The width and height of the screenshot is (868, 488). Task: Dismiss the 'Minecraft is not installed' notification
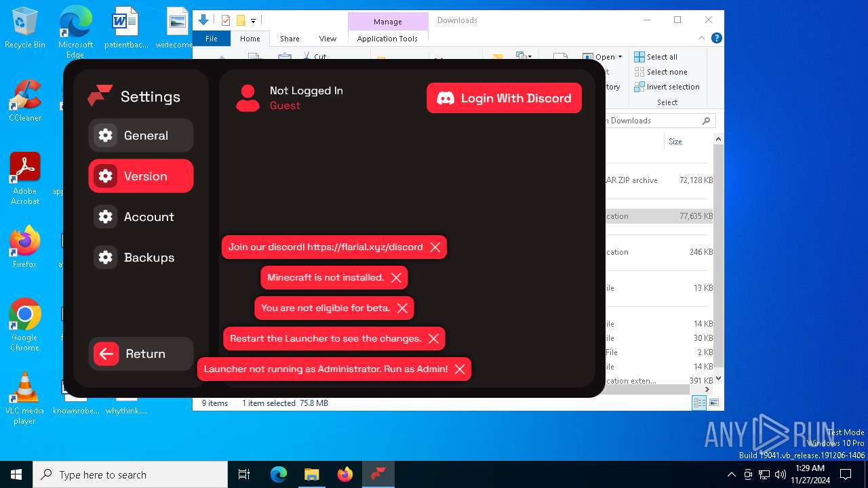point(396,278)
